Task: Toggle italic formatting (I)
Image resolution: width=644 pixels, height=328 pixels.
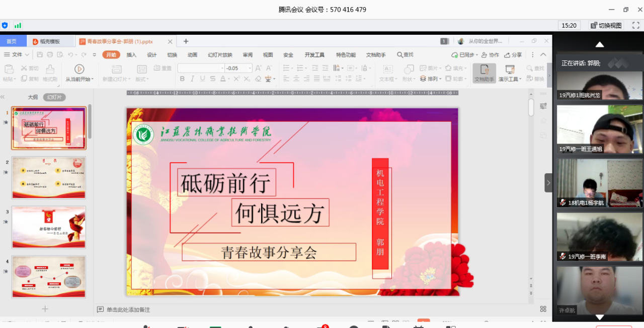Action: 192,79
